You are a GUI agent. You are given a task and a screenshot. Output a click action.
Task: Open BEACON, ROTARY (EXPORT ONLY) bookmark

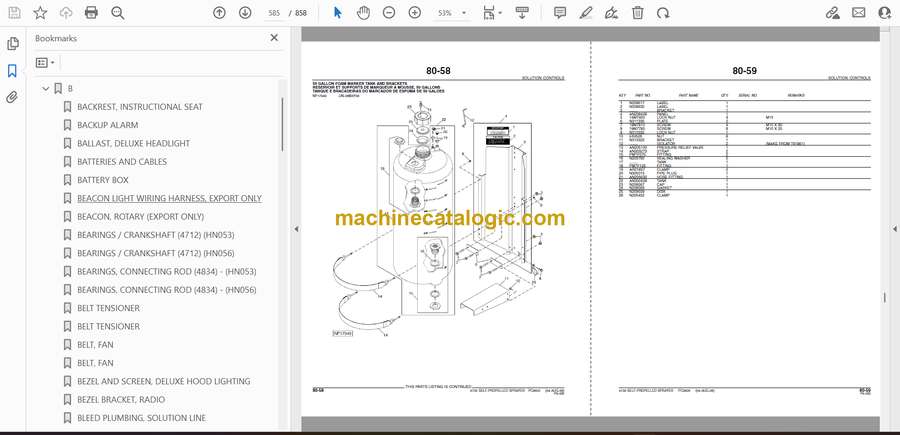[140, 217]
